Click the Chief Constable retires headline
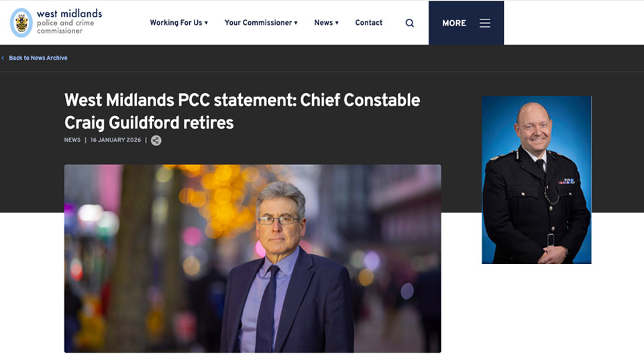644x362 pixels. pyautogui.click(x=241, y=111)
